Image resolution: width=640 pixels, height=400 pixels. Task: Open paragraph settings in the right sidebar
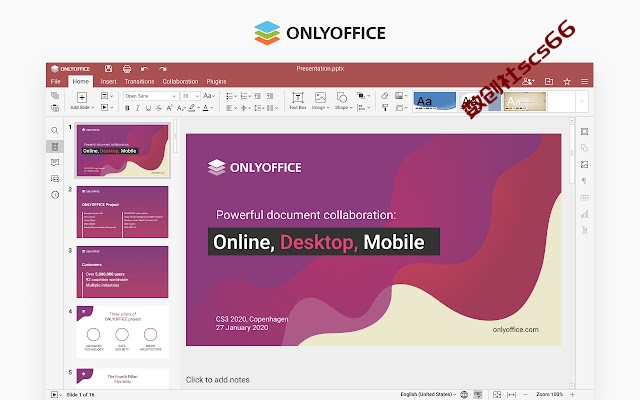click(x=584, y=181)
